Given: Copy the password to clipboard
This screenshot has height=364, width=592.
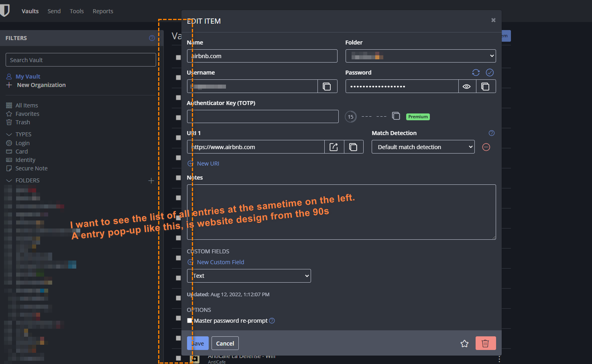Looking at the screenshot, I should pos(486,86).
